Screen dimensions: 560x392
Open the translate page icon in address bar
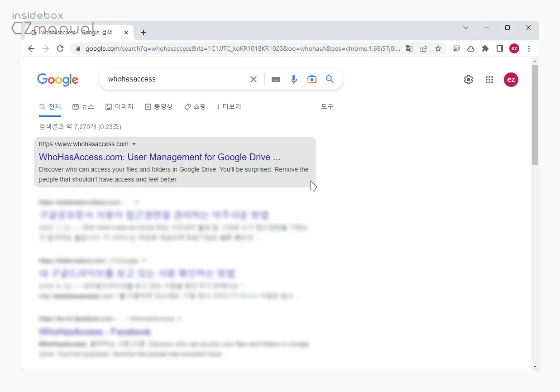(409, 48)
